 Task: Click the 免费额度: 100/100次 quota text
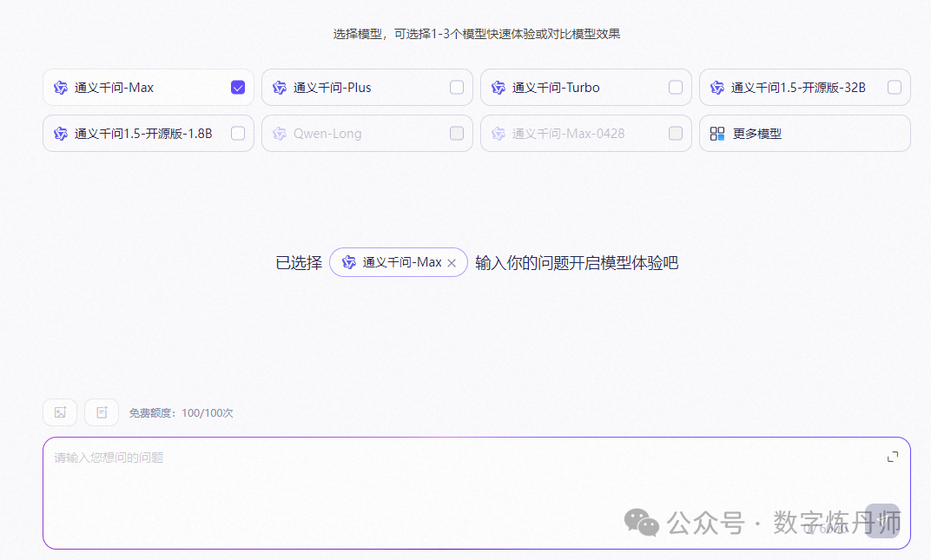tap(182, 412)
